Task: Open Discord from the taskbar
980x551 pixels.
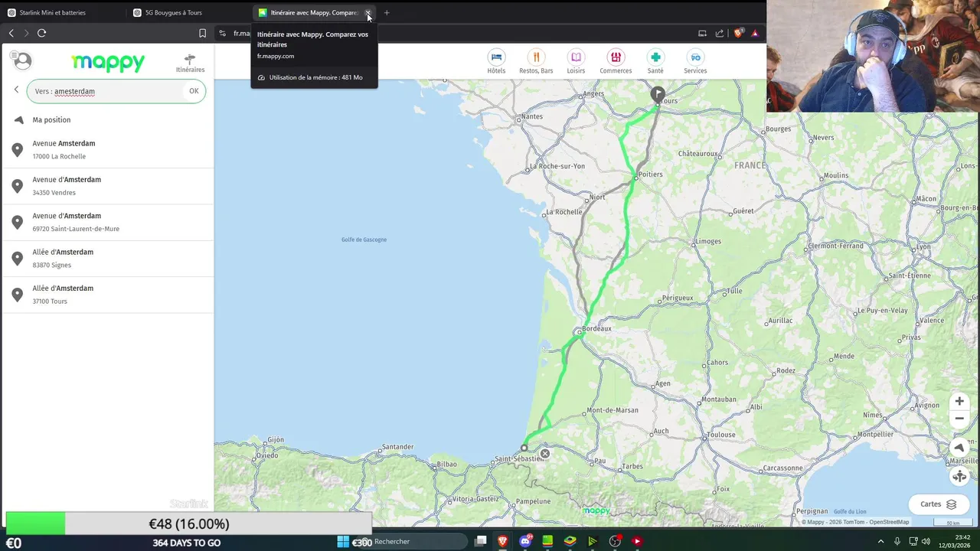Action: tap(525, 541)
